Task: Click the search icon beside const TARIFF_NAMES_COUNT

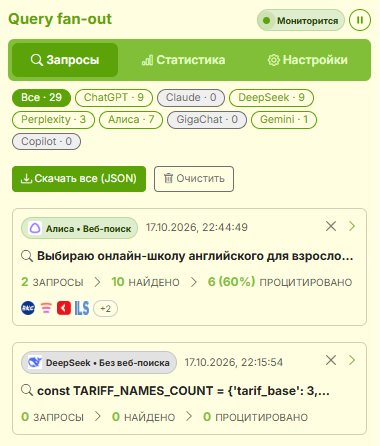Action: coord(27,390)
